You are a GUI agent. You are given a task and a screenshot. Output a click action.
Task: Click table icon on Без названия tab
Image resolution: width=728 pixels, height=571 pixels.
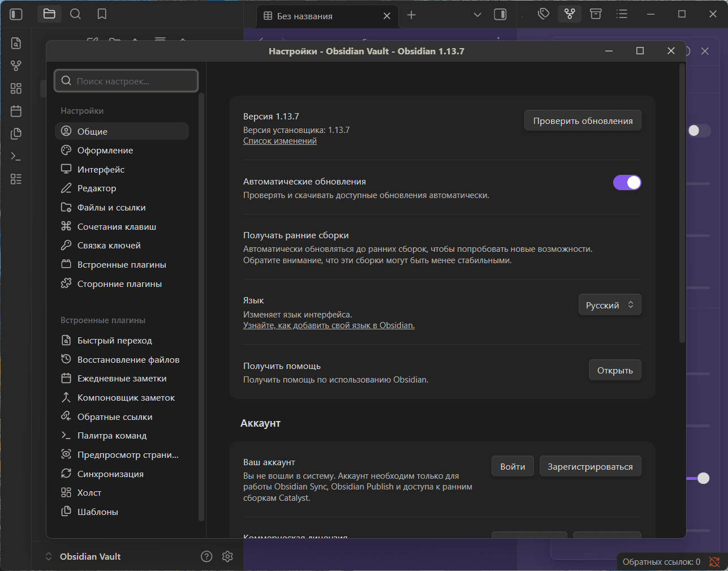click(268, 16)
